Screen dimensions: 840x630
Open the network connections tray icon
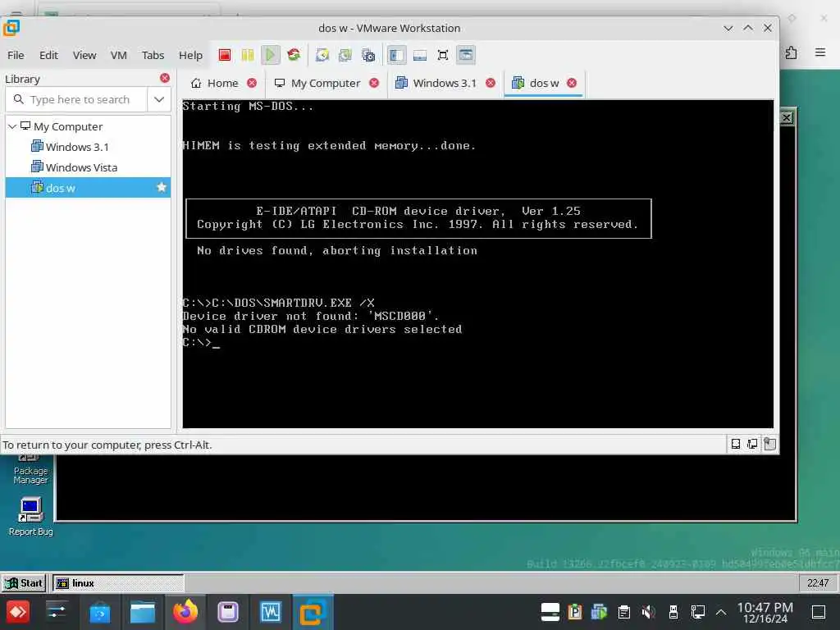click(x=697, y=612)
